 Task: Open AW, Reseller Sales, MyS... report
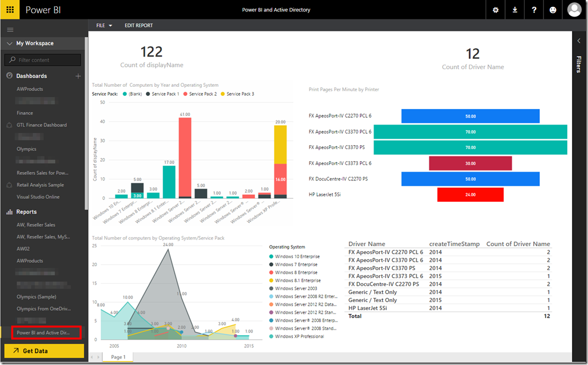[x=43, y=237]
